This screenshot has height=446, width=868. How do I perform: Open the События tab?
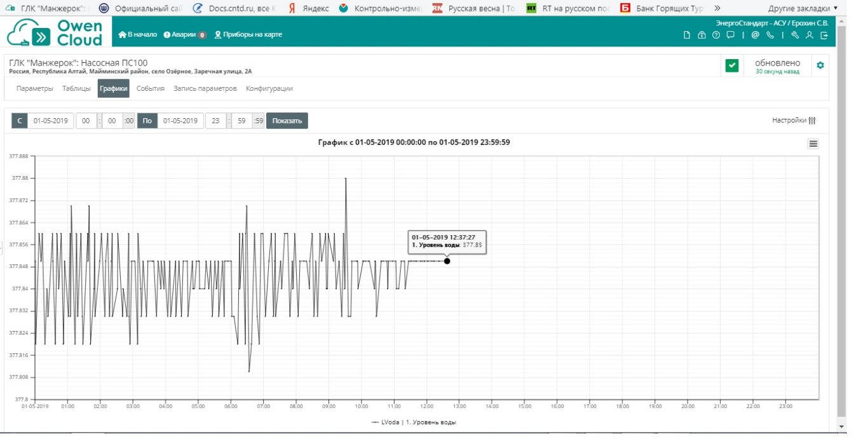point(151,89)
